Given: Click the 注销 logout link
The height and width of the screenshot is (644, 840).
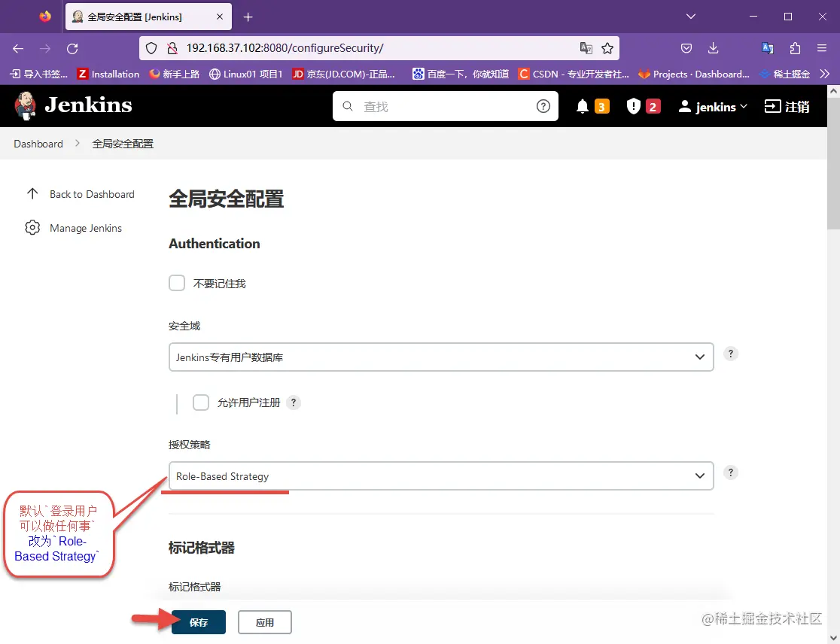Looking at the screenshot, I should point(787,107).
